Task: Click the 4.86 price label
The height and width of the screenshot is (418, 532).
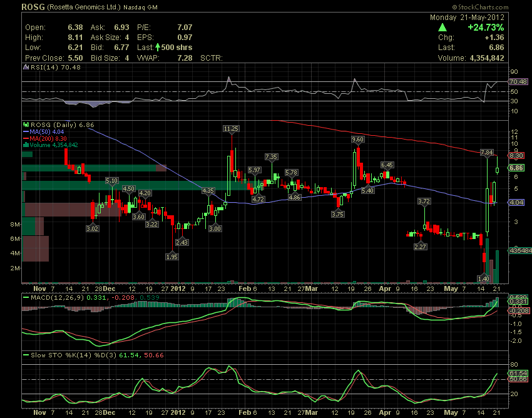Action: point(294,198)
